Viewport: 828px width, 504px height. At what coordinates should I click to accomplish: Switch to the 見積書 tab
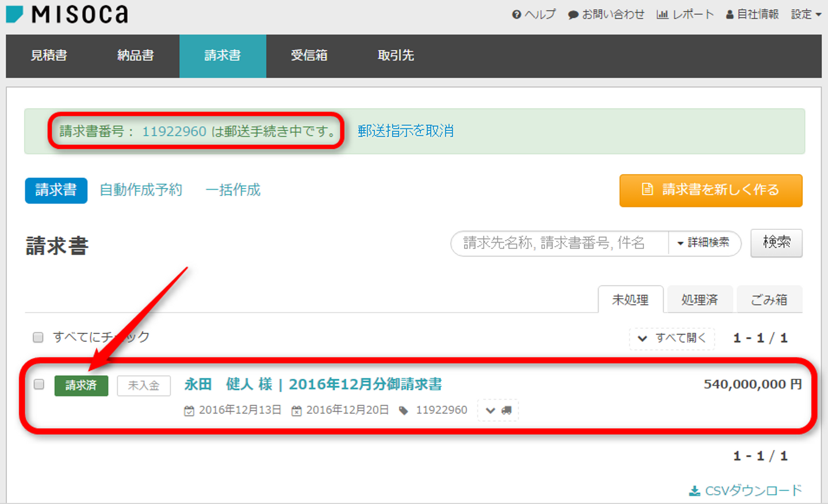click(49, 56)
